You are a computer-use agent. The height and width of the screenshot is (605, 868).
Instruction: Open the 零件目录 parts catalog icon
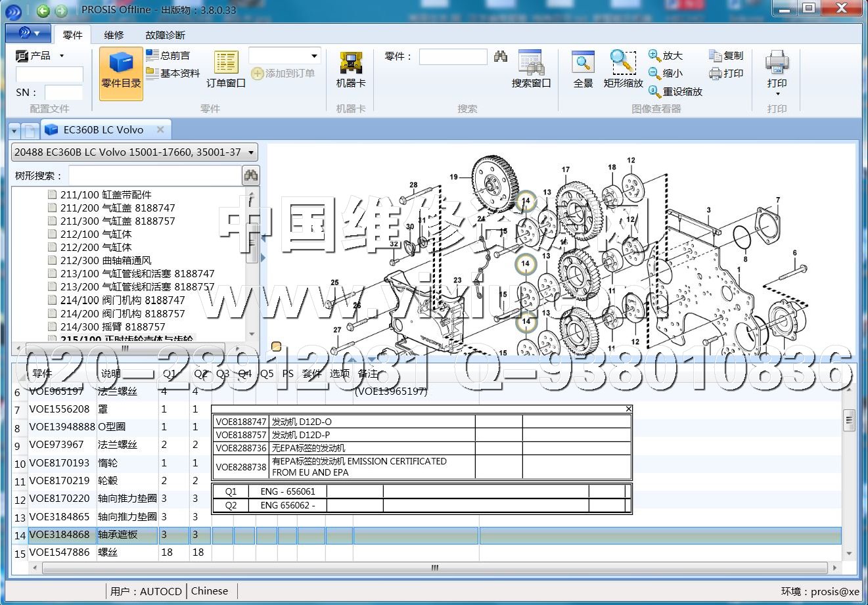tap(121, 71)
